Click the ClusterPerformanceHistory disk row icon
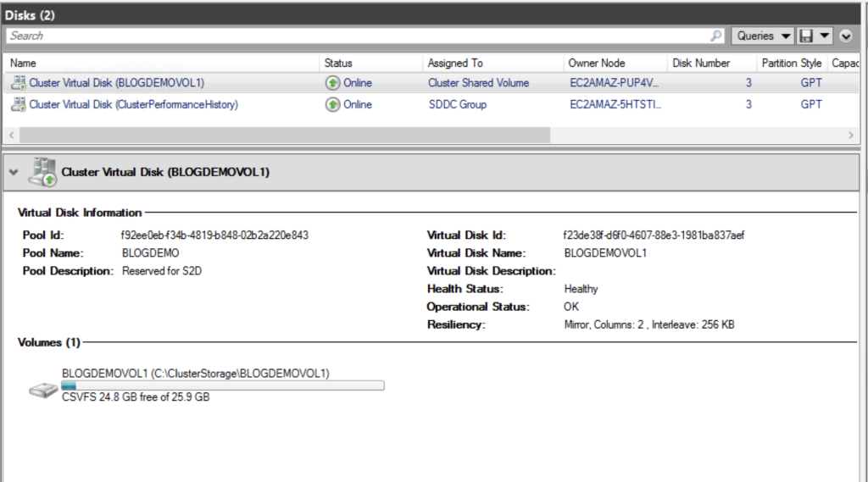 (18, 105)
